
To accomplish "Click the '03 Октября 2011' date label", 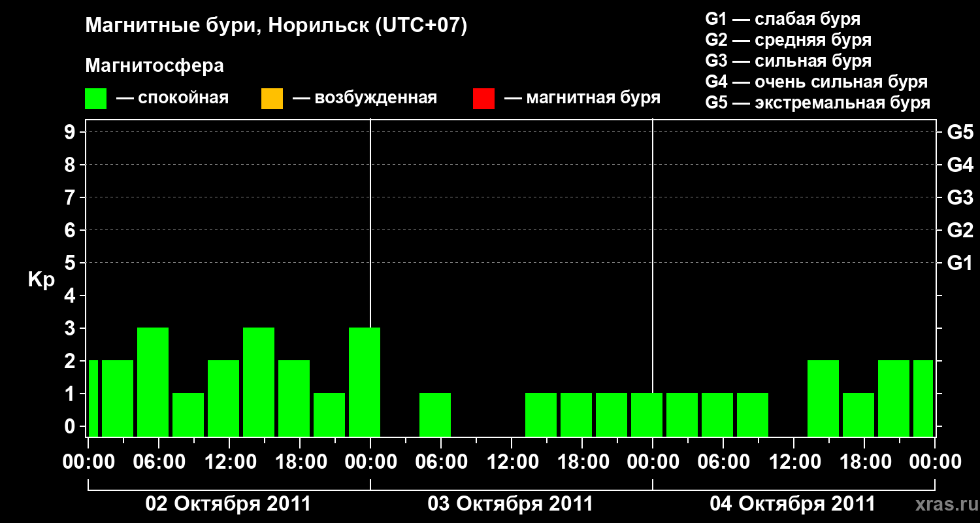I will (x=510, y=504).
